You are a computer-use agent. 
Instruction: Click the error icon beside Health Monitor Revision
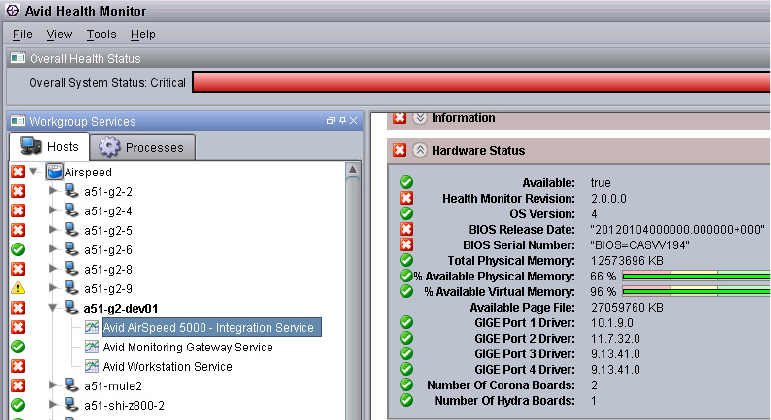406,198
